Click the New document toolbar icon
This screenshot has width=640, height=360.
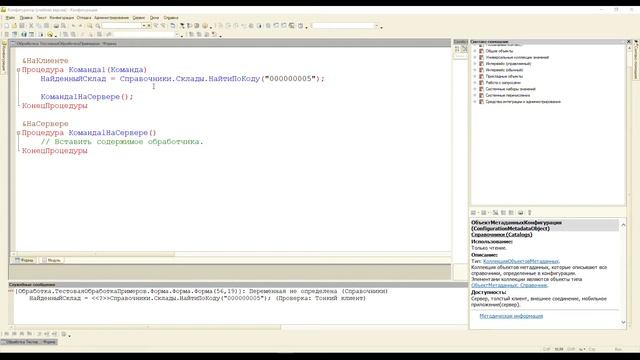coord(7,26)
